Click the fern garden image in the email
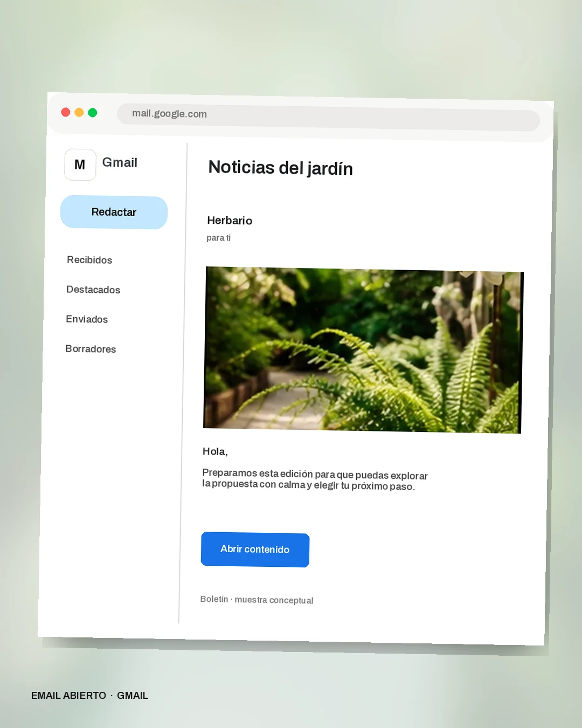This screenshot has height=728, width=582. 363,350
